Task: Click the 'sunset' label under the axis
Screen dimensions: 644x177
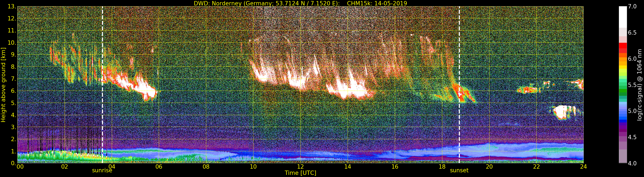Action: 459,171
